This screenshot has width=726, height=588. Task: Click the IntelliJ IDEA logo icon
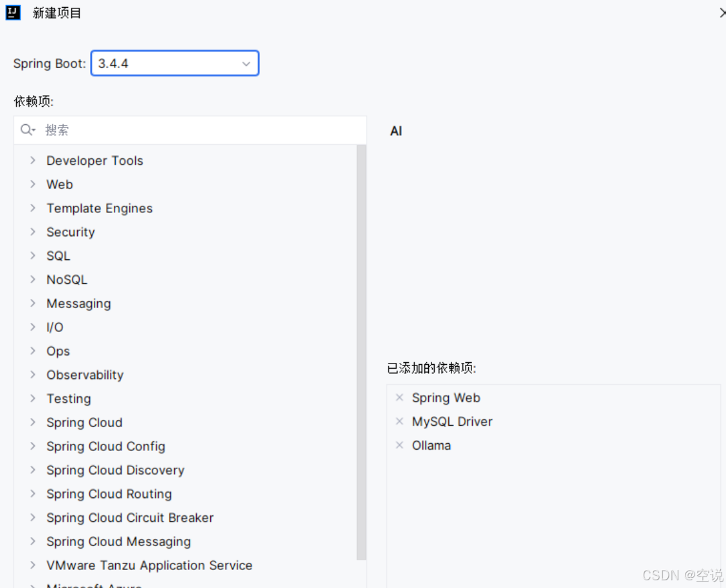pos(13,12)
